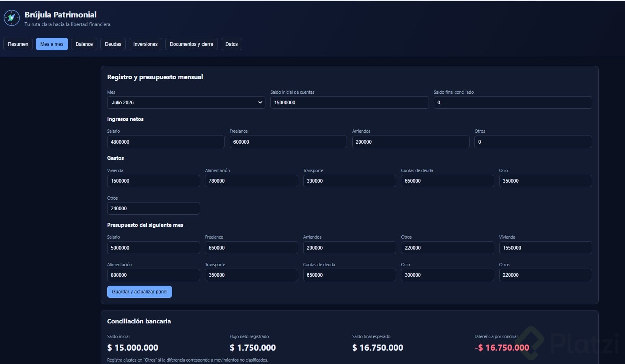This screenshot has width=625, height=364.
Task: Click the Freelance income field with 600000
Action: (288, 142)
